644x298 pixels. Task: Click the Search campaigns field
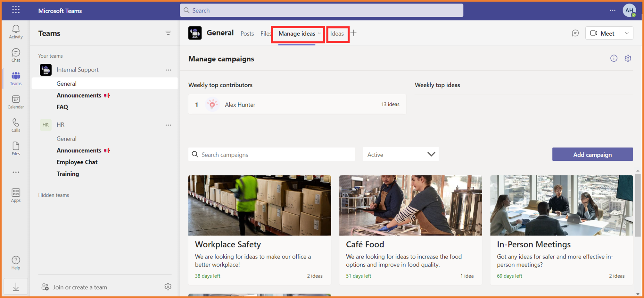point(272,154)
